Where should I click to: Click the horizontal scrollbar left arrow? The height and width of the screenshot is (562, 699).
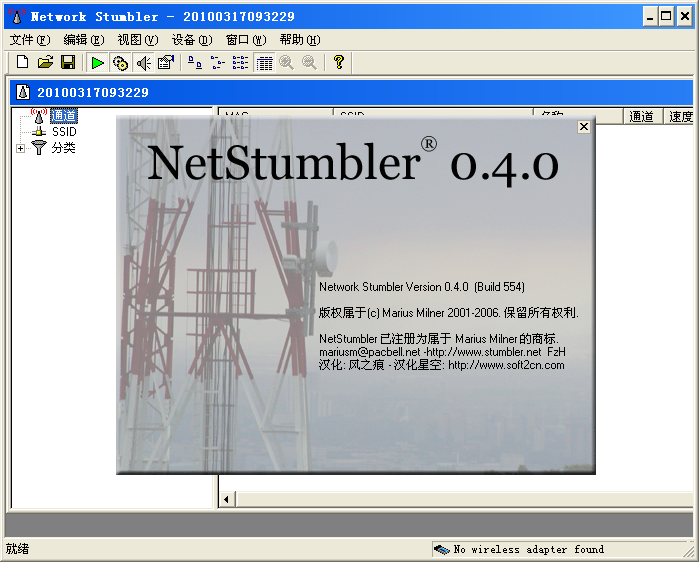coord(227,499)
